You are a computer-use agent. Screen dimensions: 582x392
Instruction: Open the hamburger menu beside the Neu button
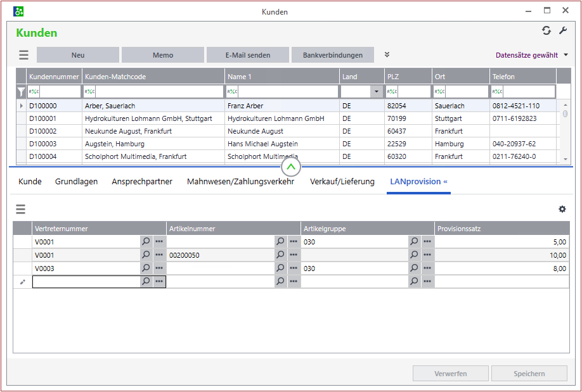click(x=23, y=55)
